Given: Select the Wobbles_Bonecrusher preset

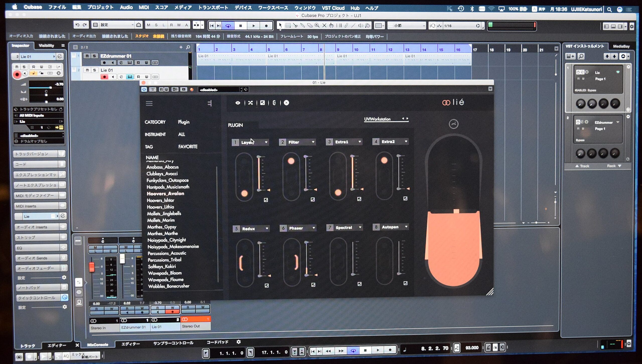Looking at the screenshot, I should [x=169, y=286].
